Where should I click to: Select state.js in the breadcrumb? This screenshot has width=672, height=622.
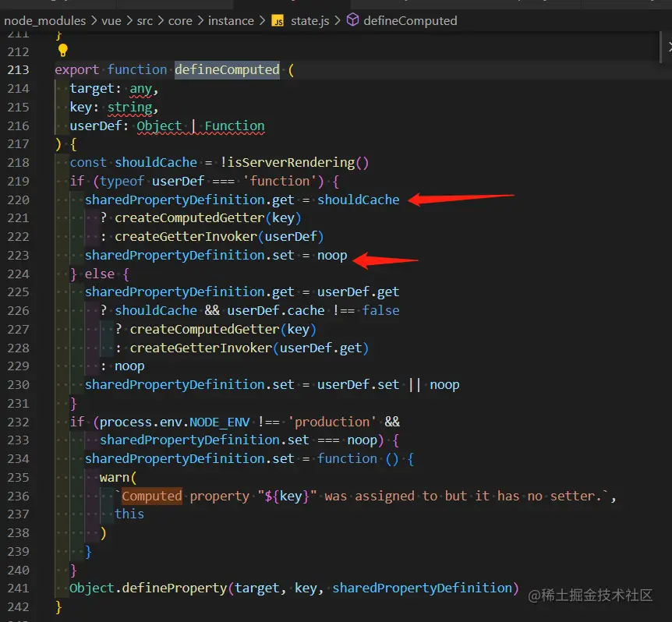pyautogui.click(x=309, y=20)
